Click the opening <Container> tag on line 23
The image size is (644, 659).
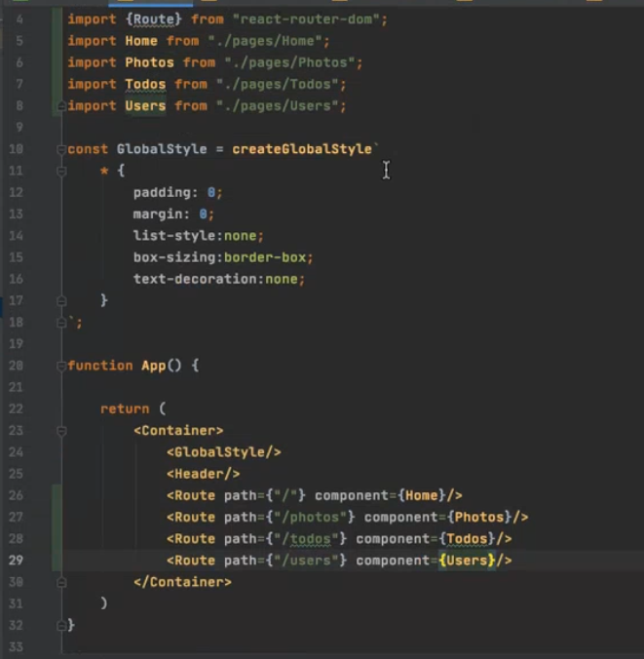[178, 431]
